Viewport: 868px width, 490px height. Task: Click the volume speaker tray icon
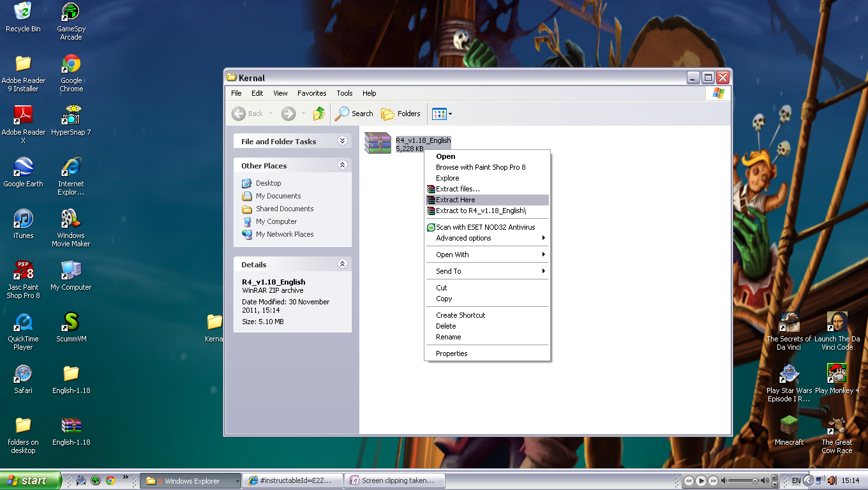click(x=832, y=480)
